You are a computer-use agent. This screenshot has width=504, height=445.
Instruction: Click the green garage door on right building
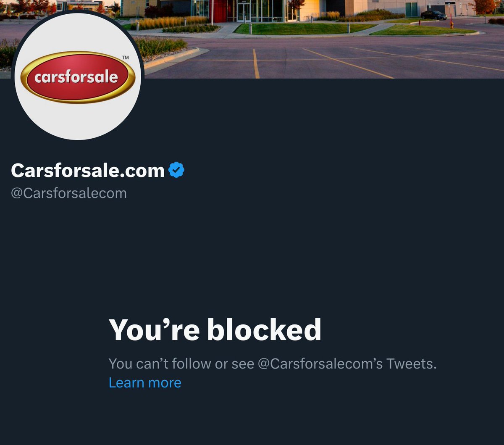pyautogui.click(x=412, y=9)
